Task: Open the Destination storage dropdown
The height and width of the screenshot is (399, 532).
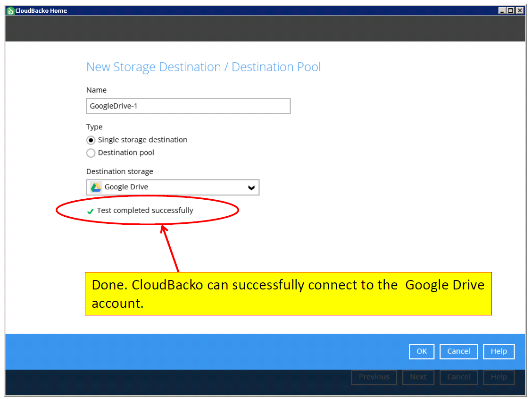Action: click(x=173, y=187)
